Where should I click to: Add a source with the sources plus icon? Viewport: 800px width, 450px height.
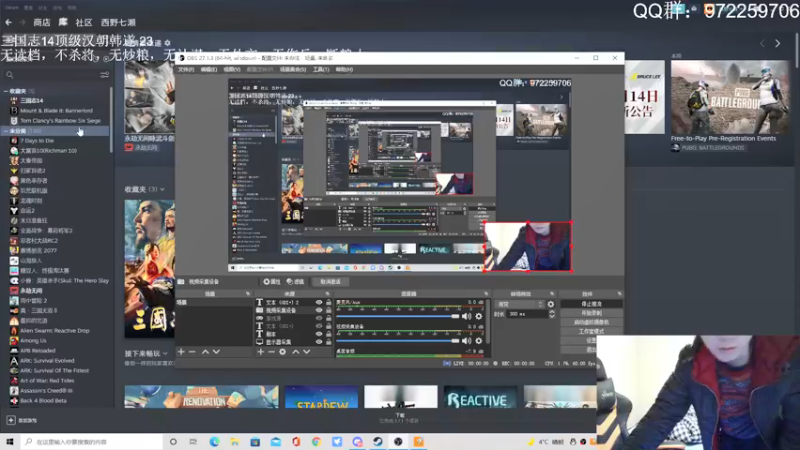260,352
